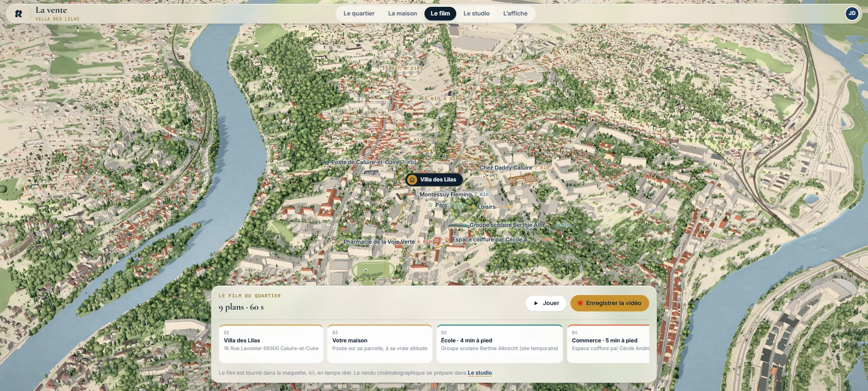Open the L'affiche tab
Screen dimensions: 868x391
coord(515,14)
